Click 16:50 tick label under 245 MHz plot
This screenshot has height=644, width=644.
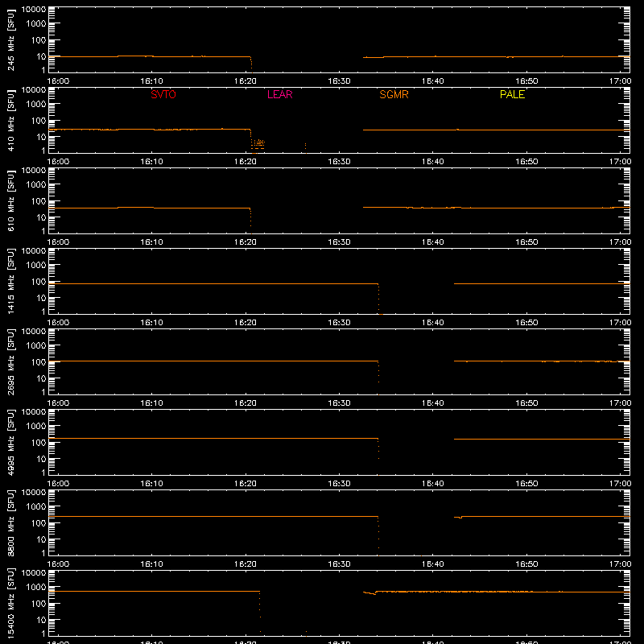(x=526, y=81)
